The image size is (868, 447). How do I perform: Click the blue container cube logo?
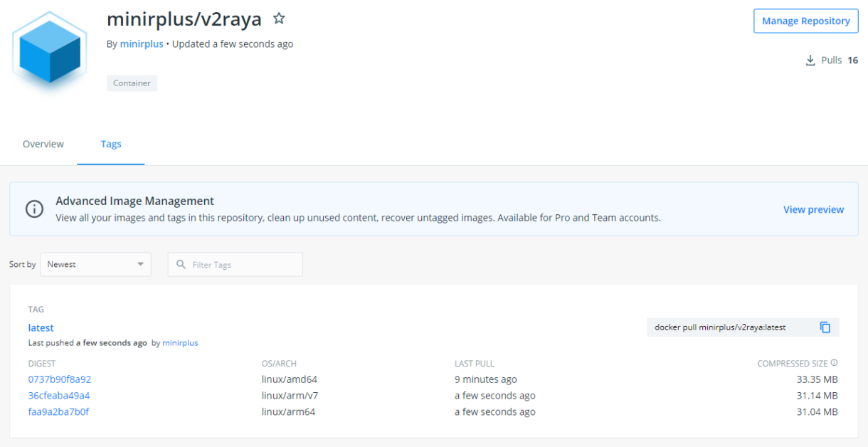[x=49, y=51]
